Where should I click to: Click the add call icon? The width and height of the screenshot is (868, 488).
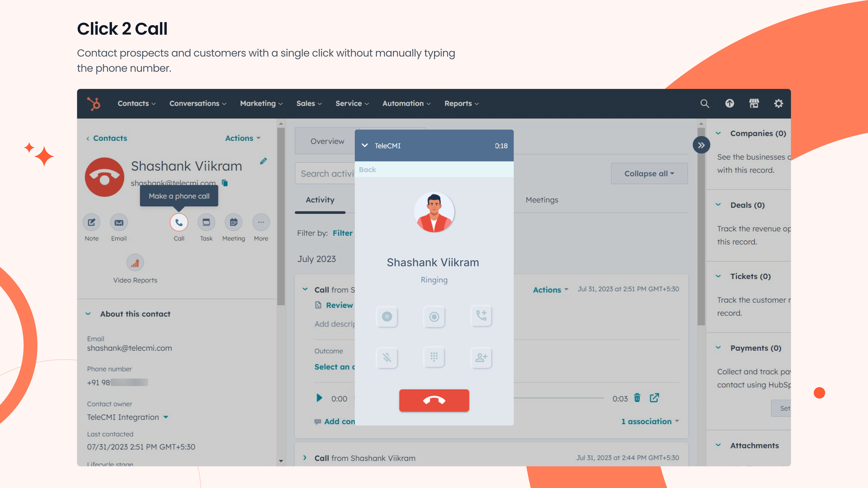(x=481, y=316)
